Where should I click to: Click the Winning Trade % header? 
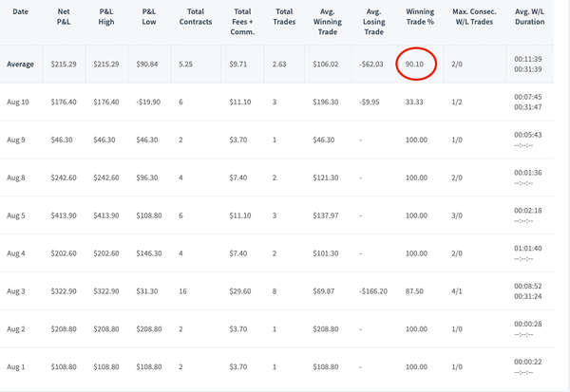[x=420, y=17]
